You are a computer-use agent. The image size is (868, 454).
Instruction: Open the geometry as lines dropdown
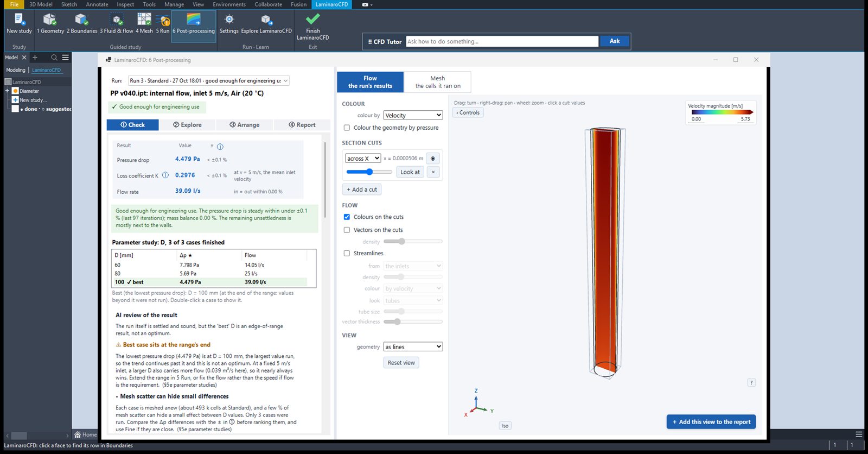[413, 346]
